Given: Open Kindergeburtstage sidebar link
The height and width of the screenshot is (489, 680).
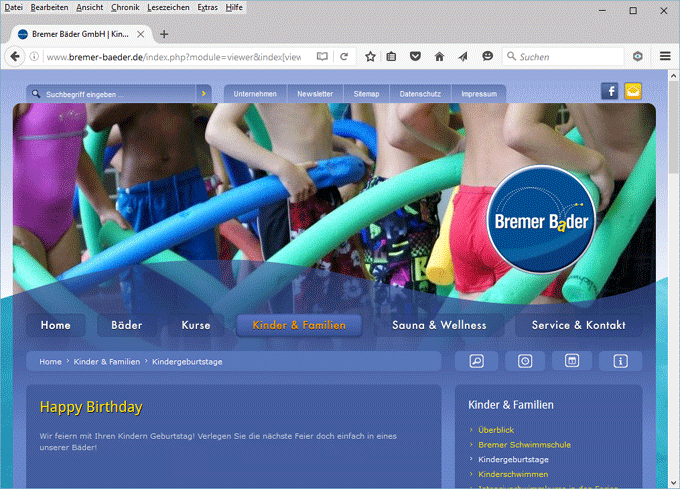Looking at the screenshot, I should pos(513,459).
